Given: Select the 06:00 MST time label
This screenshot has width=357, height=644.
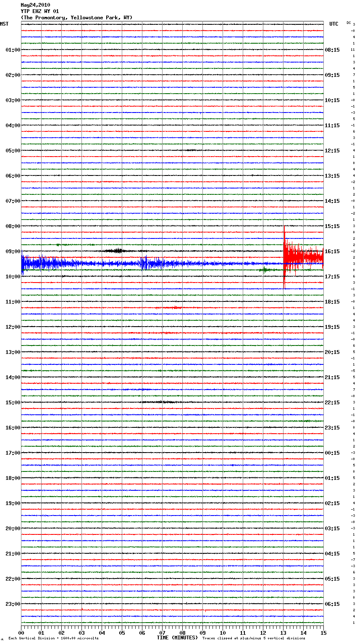Looking at the screenshot, I should point(13,176).
